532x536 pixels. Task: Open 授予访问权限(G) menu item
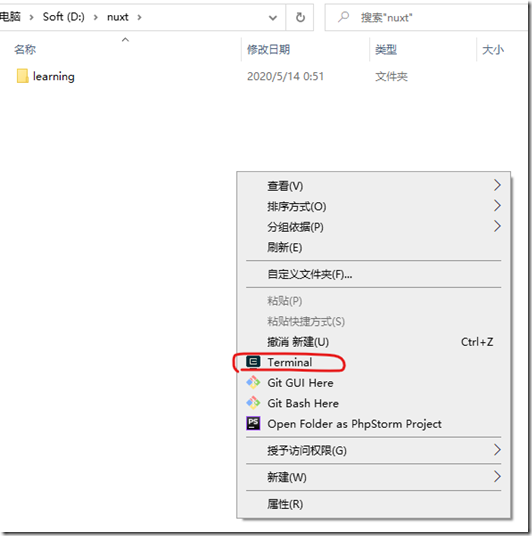pyautogui.click(x=373, y=451)
